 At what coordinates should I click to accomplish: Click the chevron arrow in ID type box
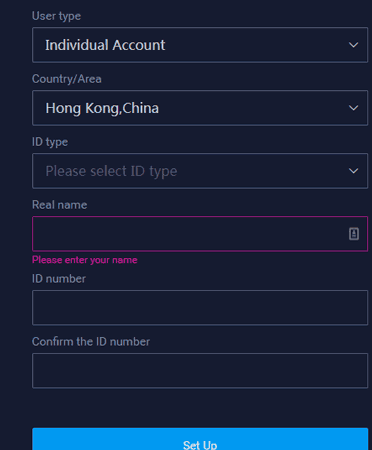tap(353, 171)
